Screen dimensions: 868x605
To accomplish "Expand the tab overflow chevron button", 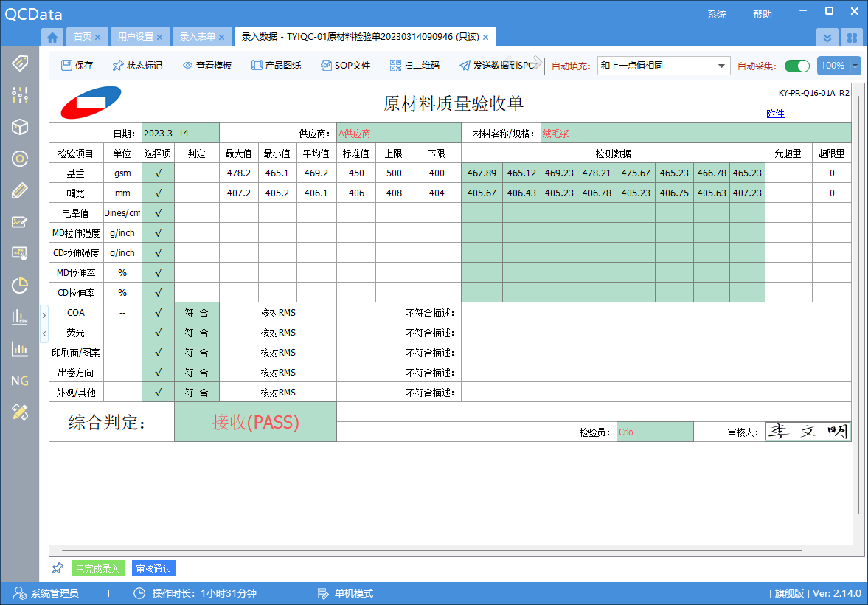I will pyautogui.click(x=827, y=37).
